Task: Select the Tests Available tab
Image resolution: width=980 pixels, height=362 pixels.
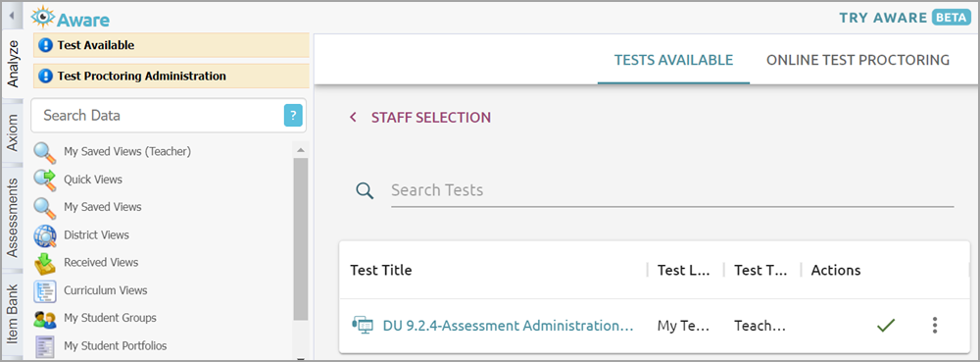Action: (x=673, y=60)
